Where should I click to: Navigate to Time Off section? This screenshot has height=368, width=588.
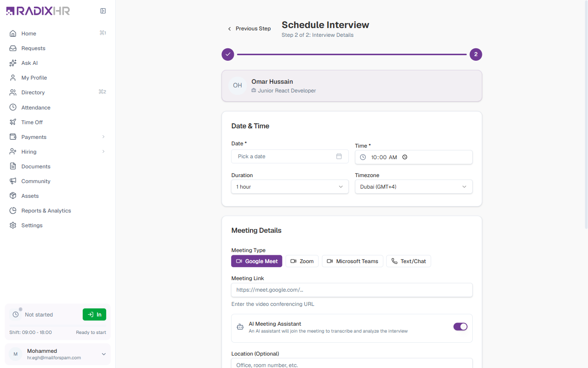click(57, 122)
